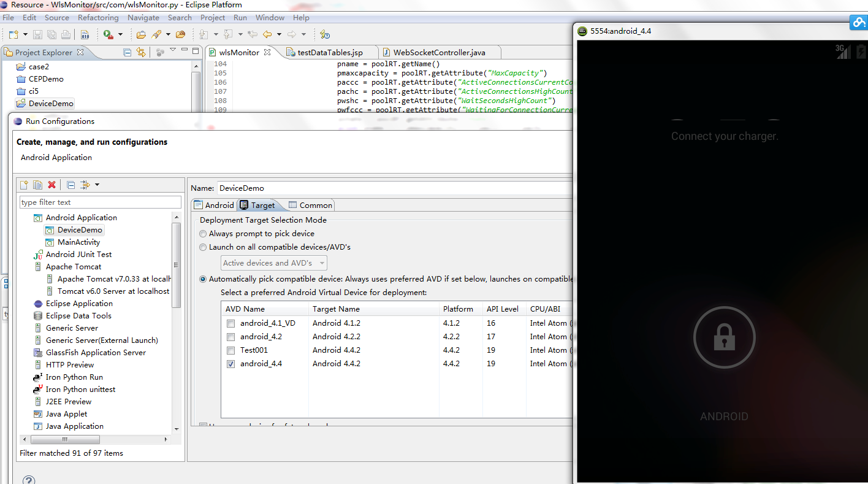Switch to the Target tab
Image resolution: width=868 pixels, height=484 pixels.
point(257,206)
